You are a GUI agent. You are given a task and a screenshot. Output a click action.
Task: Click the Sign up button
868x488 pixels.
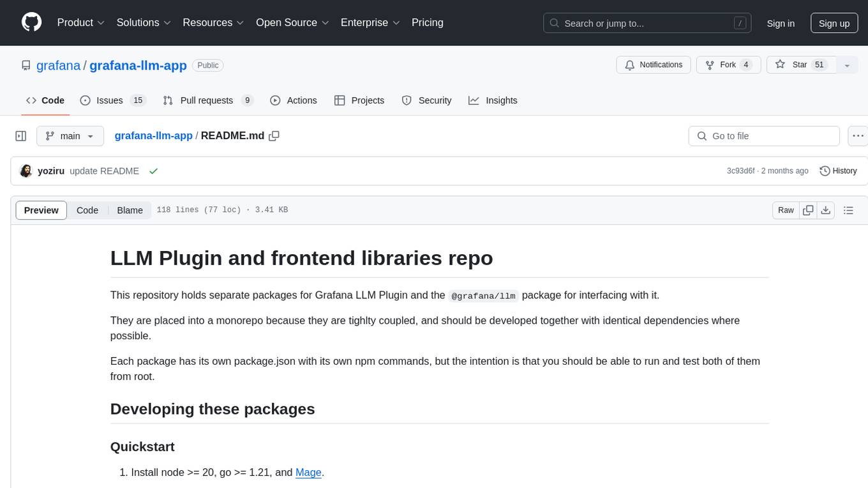tap(834, 23)
